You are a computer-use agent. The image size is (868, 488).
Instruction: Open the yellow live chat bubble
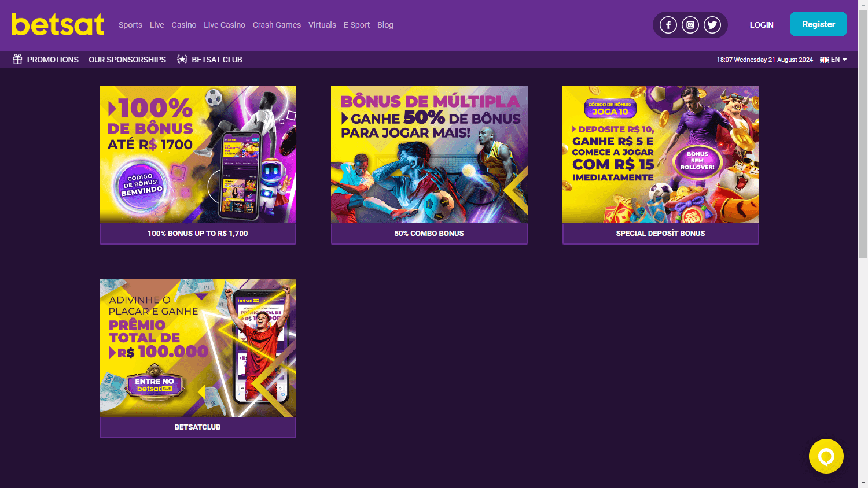click(826, 456)
